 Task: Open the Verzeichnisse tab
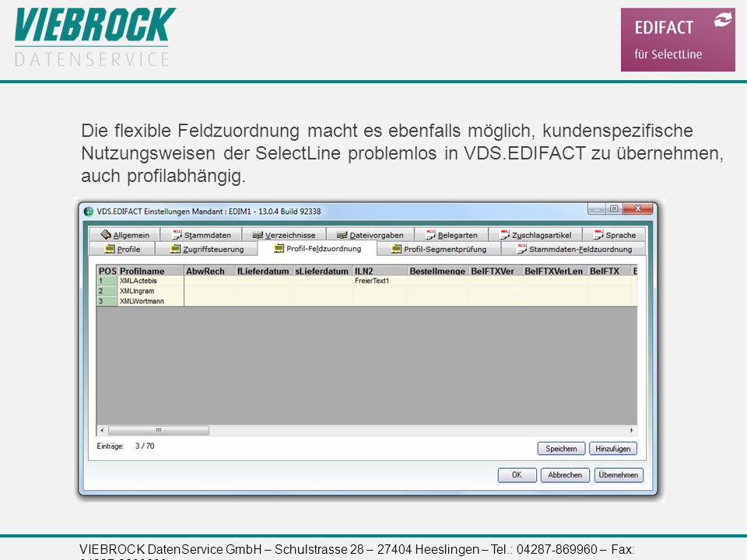[x=284, y=235]
